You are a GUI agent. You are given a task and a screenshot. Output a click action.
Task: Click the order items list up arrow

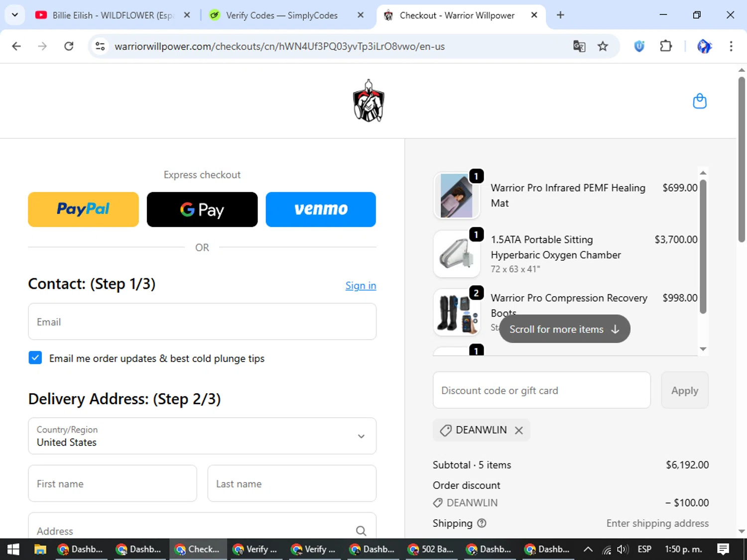click(x=703, y=173)
